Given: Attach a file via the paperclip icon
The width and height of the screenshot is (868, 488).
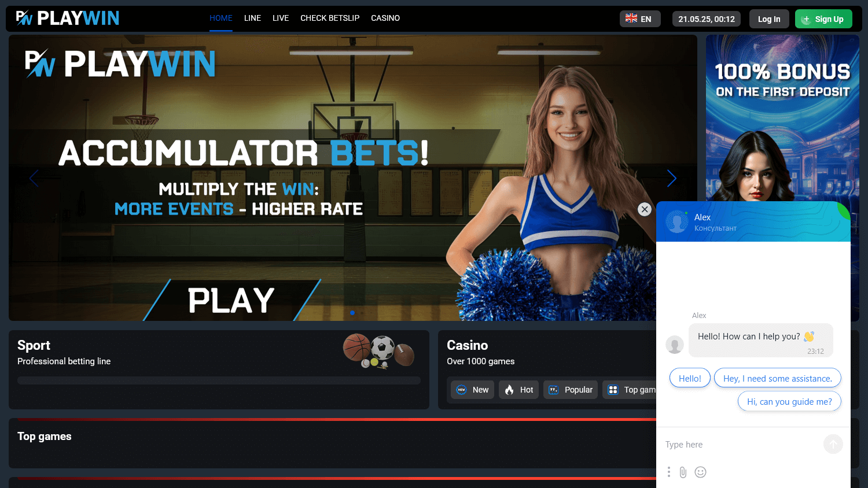Looking at the screenshot, I should [683, 472].
